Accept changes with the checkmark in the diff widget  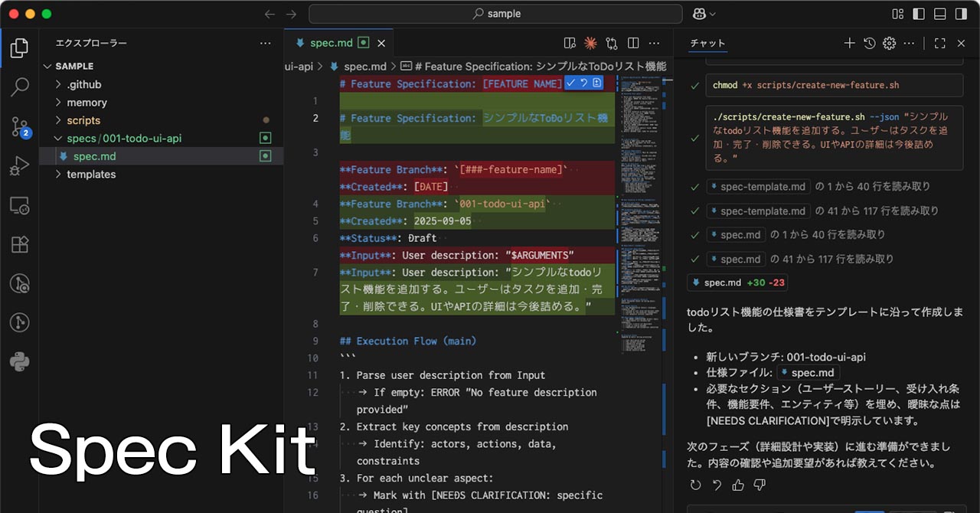(x=569, y=83)
